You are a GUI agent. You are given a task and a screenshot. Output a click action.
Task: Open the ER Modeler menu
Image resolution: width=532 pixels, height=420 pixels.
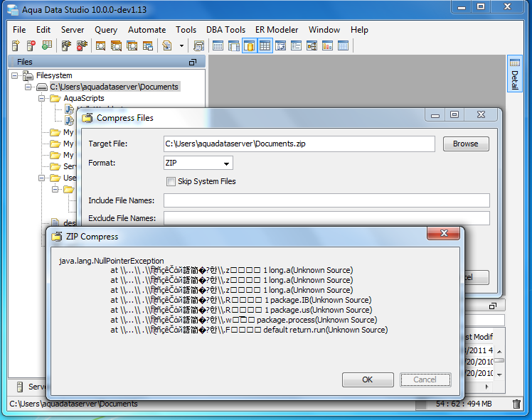277,30
